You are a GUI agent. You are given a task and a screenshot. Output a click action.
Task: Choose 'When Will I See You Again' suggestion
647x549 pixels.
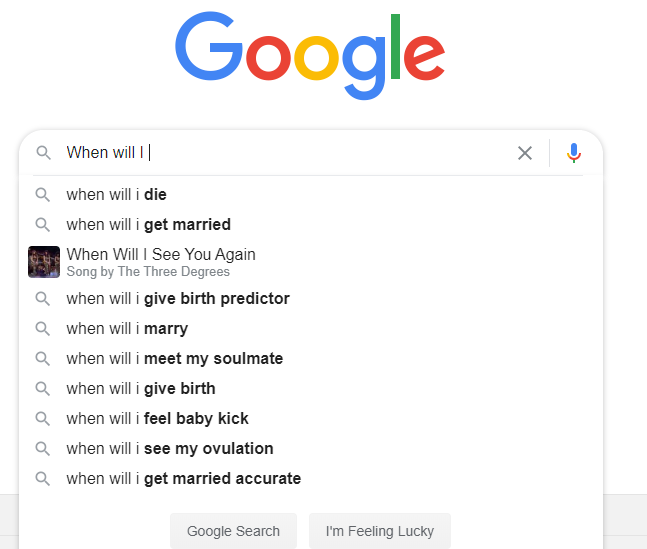(161, 255)
